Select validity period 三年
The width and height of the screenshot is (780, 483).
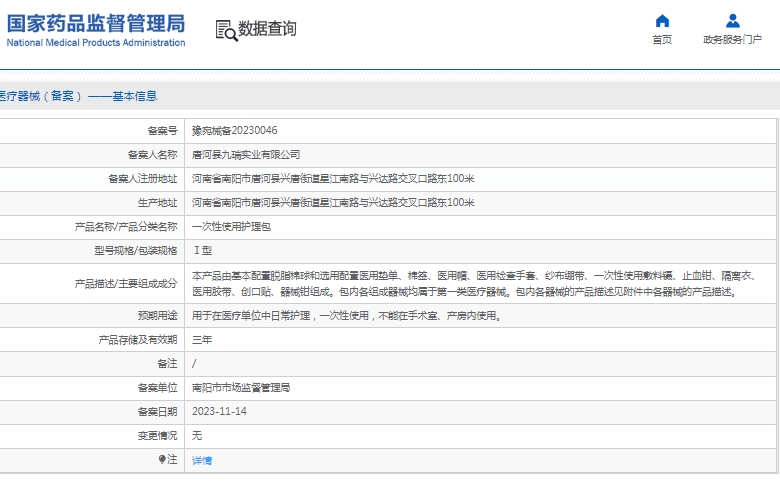pyautogui.click(x=202, y=340)
